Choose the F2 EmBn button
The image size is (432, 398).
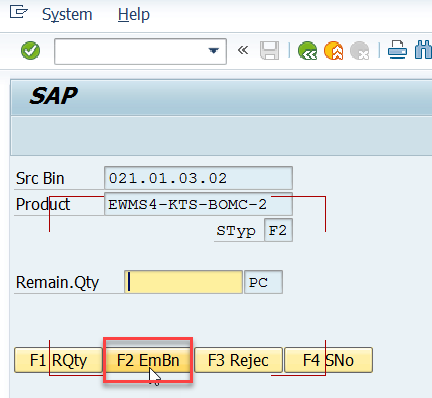coord(148,360)
